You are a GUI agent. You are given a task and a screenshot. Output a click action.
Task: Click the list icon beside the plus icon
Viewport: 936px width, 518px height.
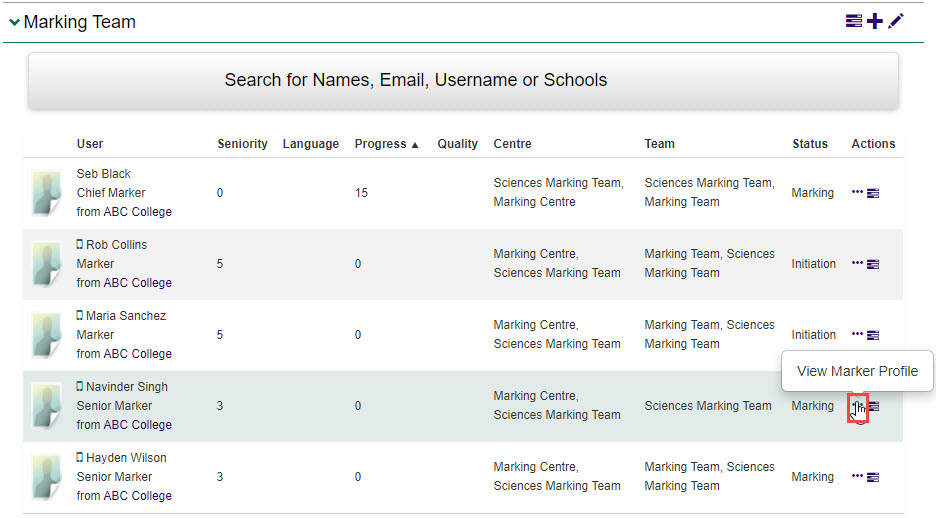[x=854, y=21]
